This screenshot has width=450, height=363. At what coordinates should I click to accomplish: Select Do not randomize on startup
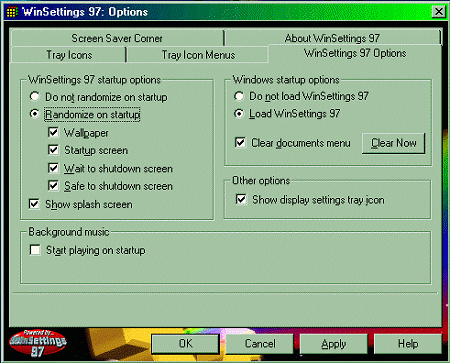[x=35, y=97]
